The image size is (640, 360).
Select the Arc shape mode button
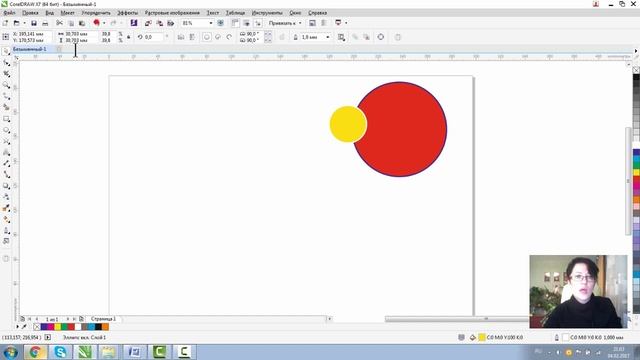[229, 37]
